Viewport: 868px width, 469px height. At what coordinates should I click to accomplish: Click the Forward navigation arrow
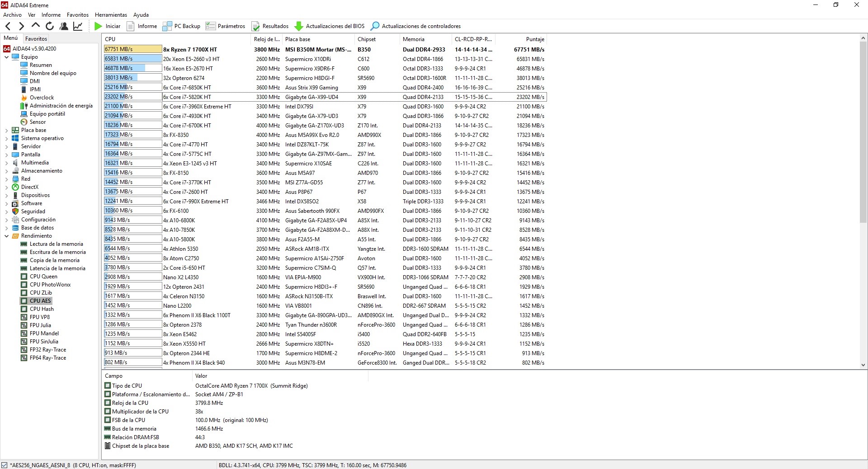point(21,26)
